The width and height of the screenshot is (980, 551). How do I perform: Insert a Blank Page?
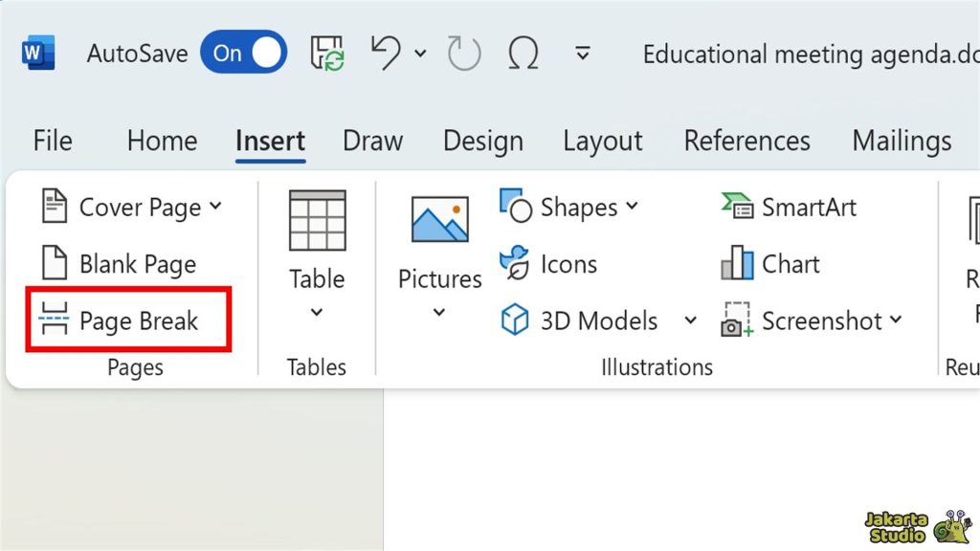pyautogui.click(x=119, y=264)
